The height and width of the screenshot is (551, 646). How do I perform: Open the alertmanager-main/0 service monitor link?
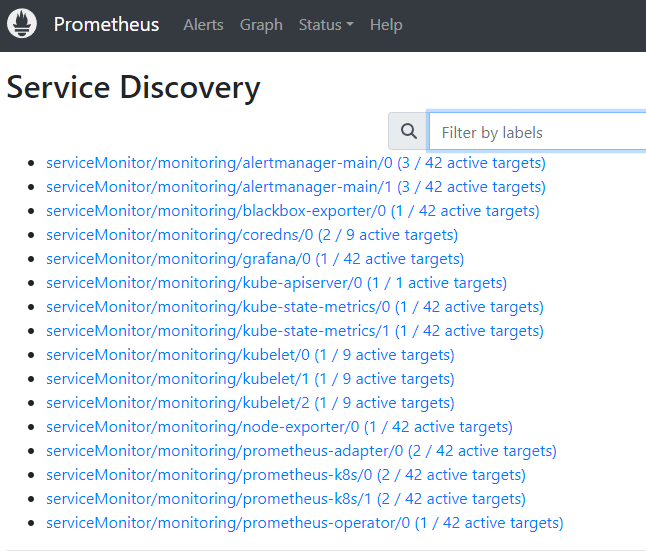coord(296,163)
